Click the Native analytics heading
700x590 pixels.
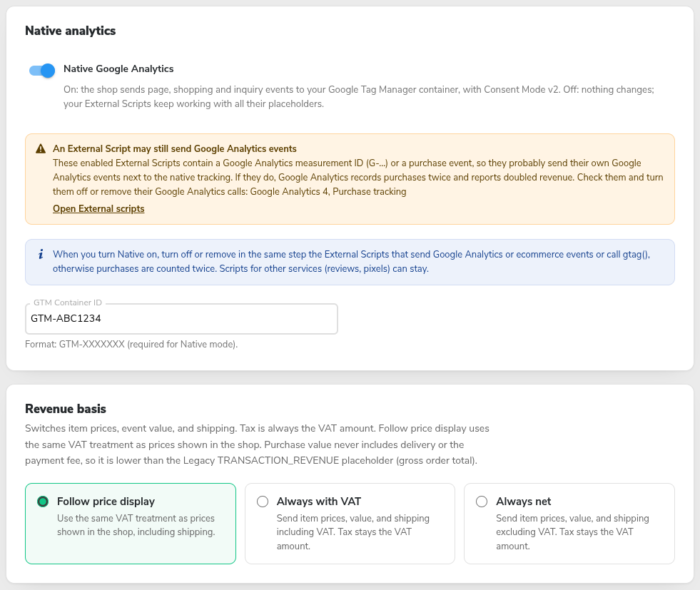tap(71, 31)
